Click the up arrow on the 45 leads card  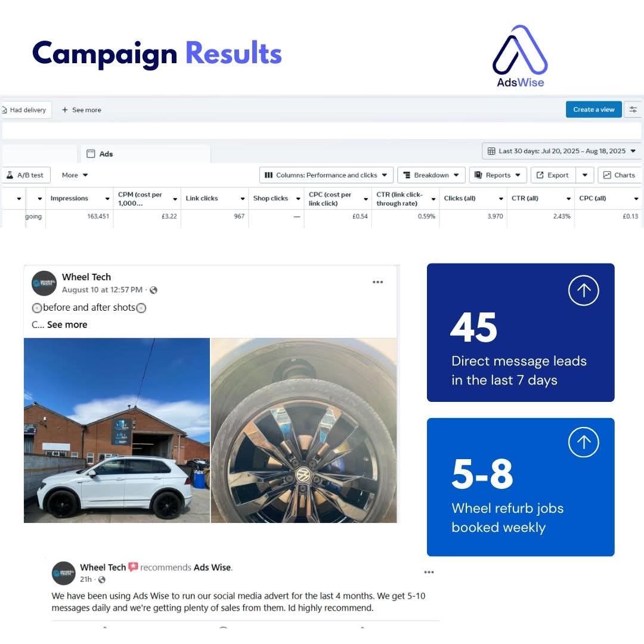click(584, 290)
